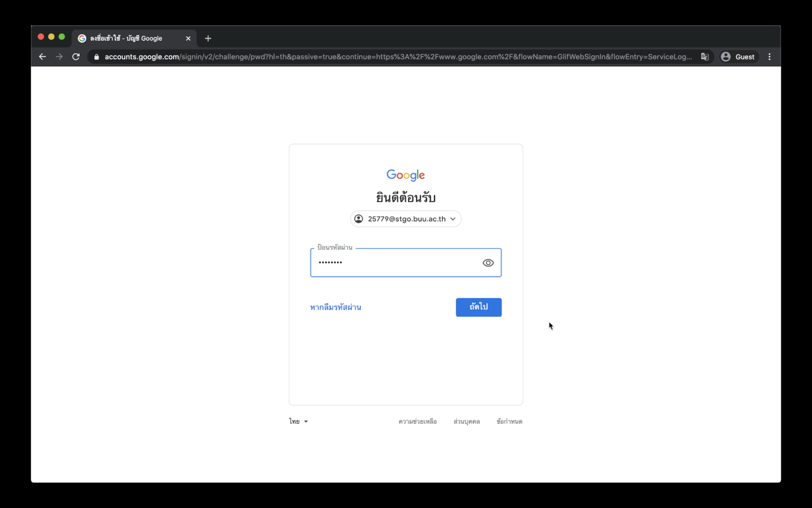Open ความช่วยเหลือ help link
This screenshot has height=508, width=812.
(x=417, y=421)
